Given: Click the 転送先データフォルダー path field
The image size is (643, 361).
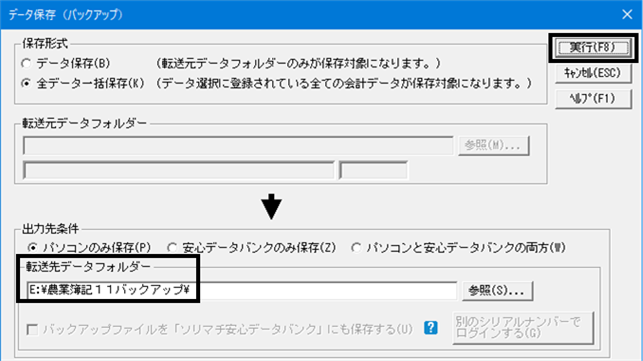Looking at the screenshot, I should click(242, 290).
